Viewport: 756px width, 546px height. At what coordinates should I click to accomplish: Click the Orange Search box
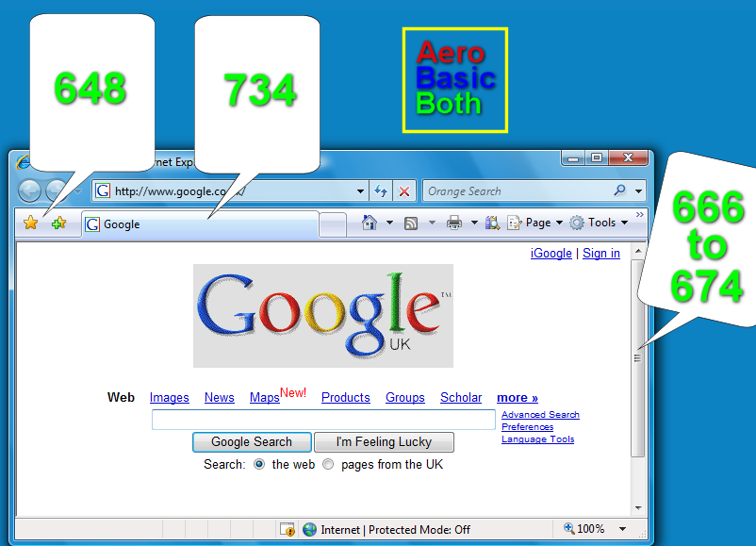point(518,191)
